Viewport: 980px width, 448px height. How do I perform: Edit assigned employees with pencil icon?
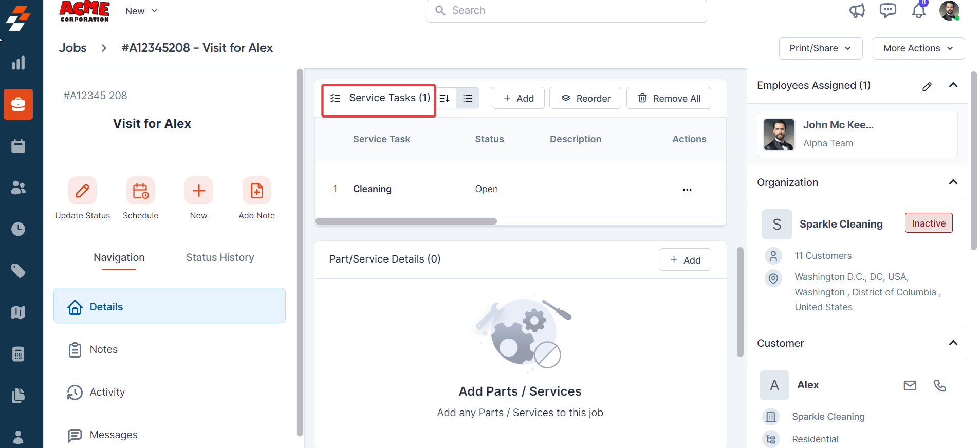(x=927, y=86)
